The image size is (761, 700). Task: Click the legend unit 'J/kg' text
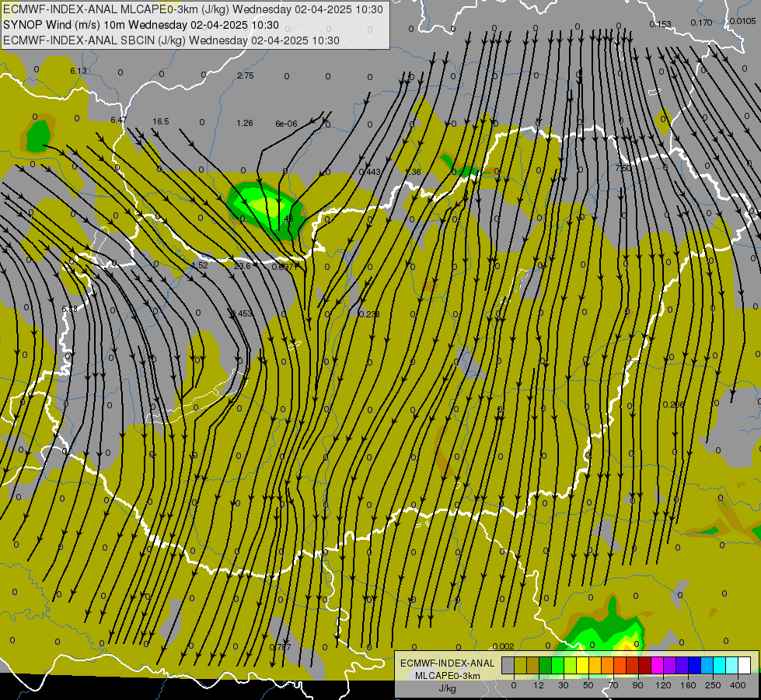click(x=447, y=688)
